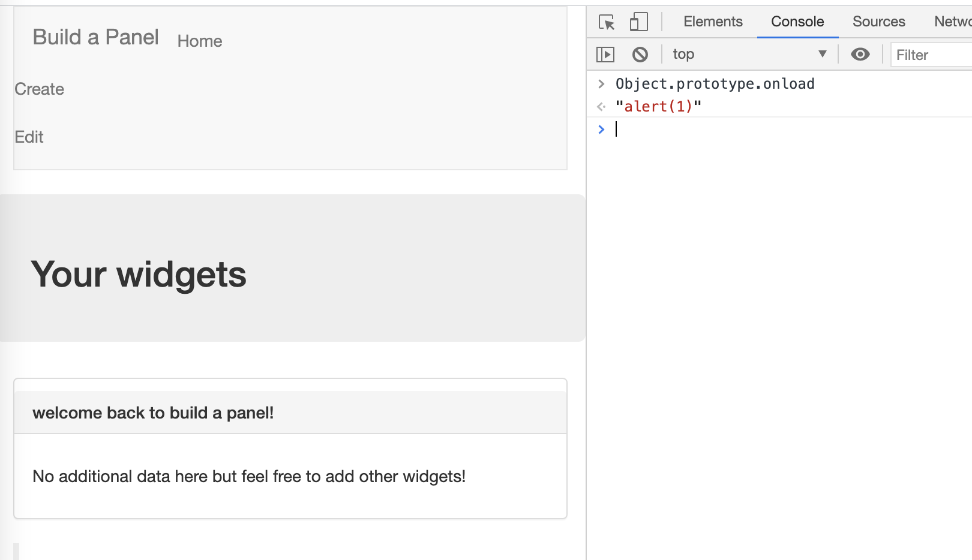This screenshot has width=972, height=560.
Task: Click the welcome back widget header
Action: point(153,413)
